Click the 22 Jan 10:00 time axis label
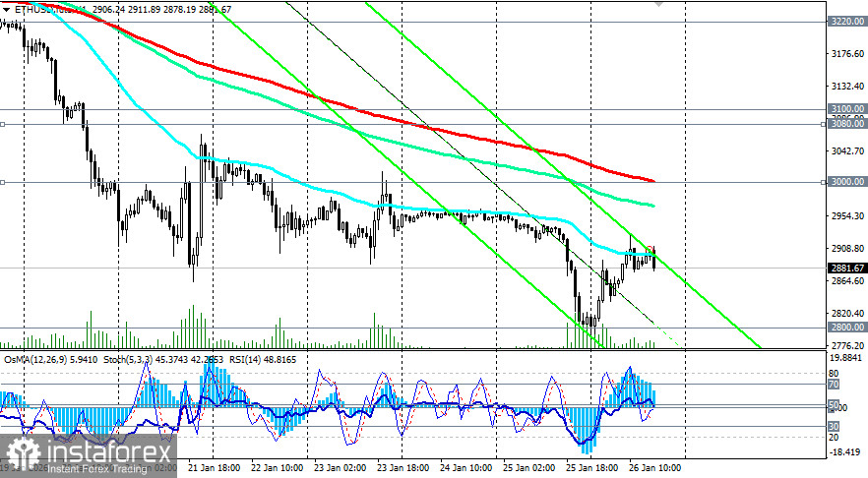The height and width of the screenshot is (478, 868). coord(277,468)
